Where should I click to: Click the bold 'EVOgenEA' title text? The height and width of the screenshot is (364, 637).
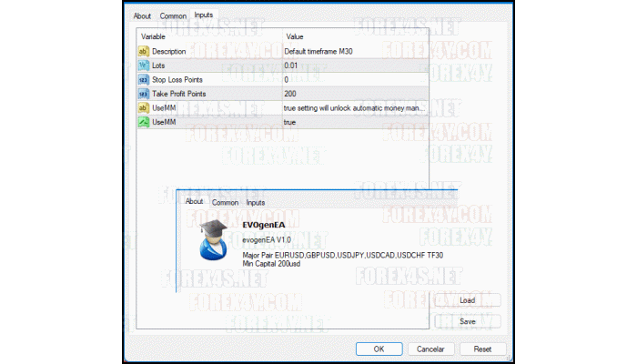tap(264, 225)
